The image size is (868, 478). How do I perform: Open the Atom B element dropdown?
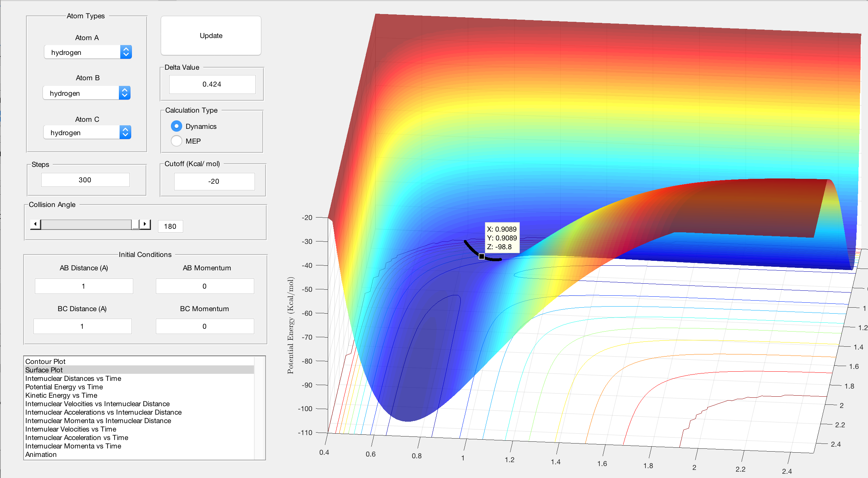tap(87, 93)
